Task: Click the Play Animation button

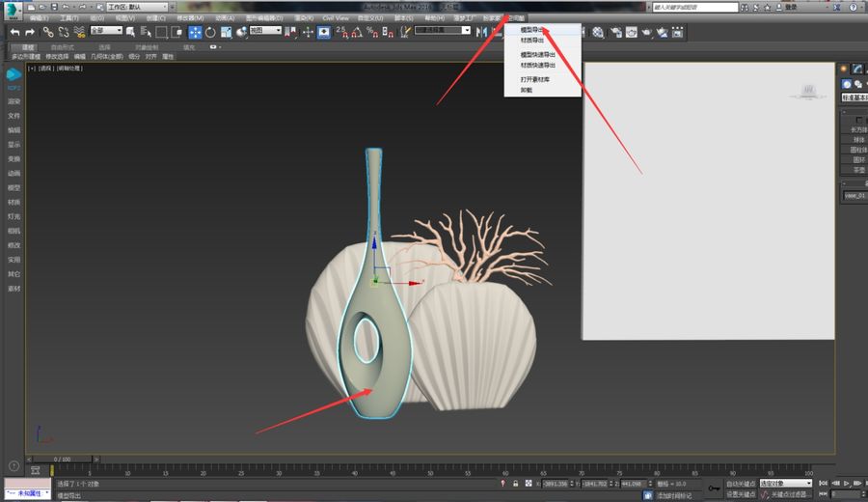Action: click(x=847, y=483)
